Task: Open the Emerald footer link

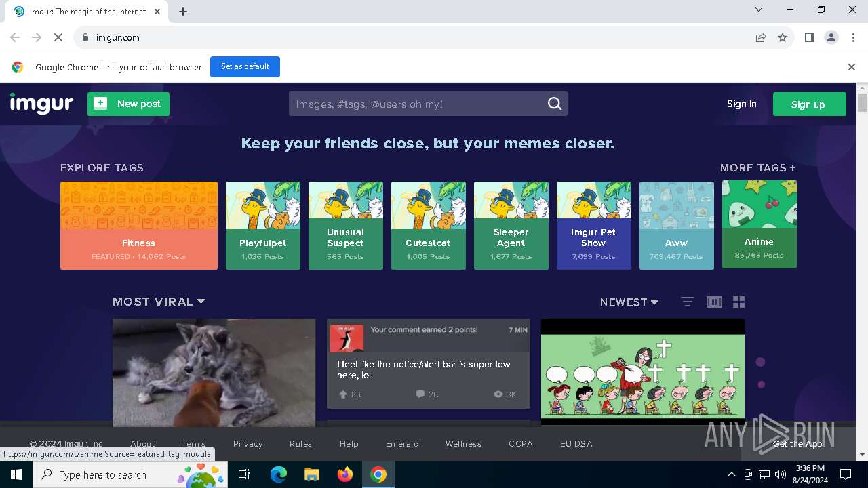Action: [x=402, y=444]
